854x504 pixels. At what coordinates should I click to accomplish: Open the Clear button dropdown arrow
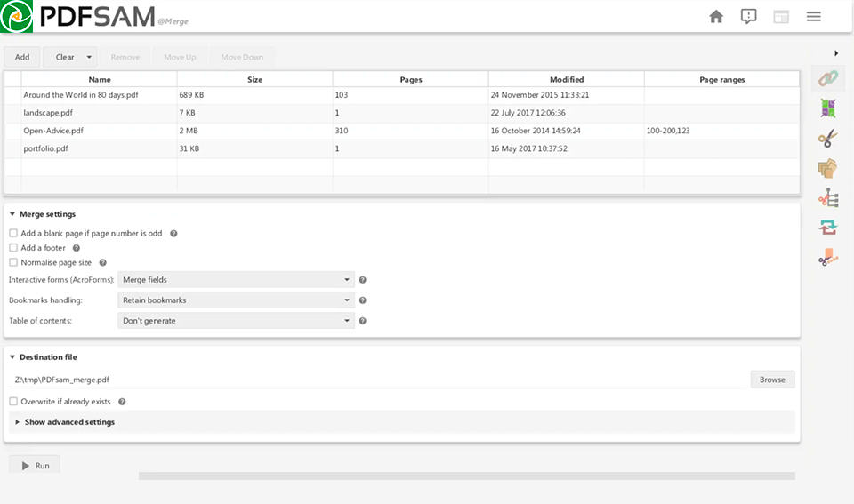point(89,57)
